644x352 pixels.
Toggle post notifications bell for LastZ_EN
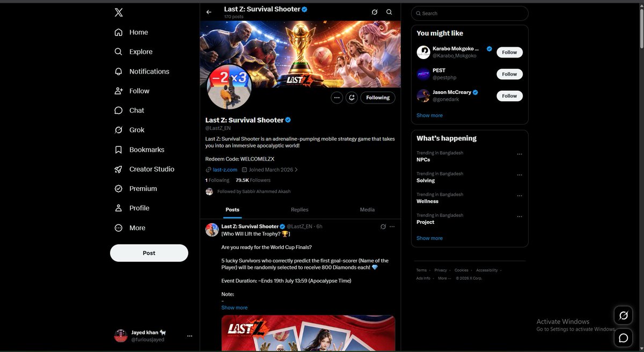click(x=352, y=98)
